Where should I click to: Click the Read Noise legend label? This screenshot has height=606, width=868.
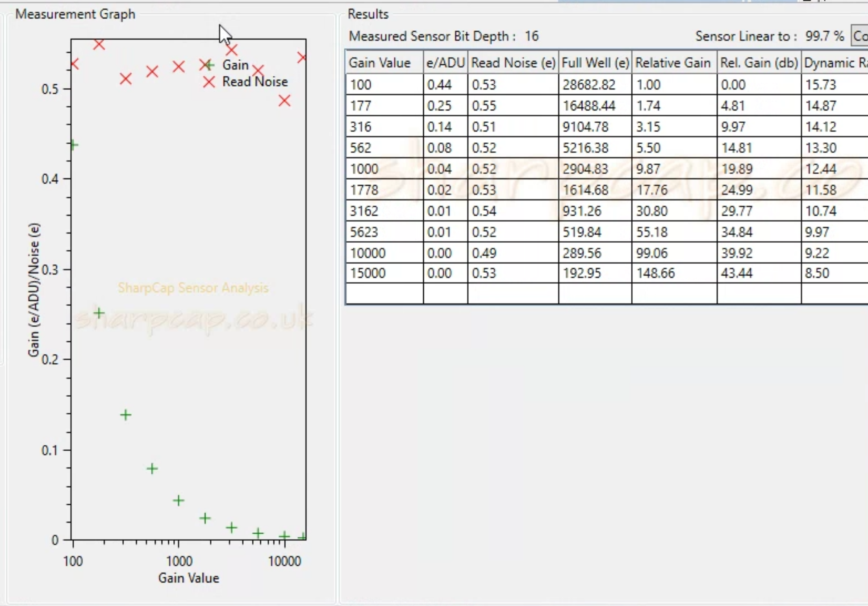tap(255, 82)
